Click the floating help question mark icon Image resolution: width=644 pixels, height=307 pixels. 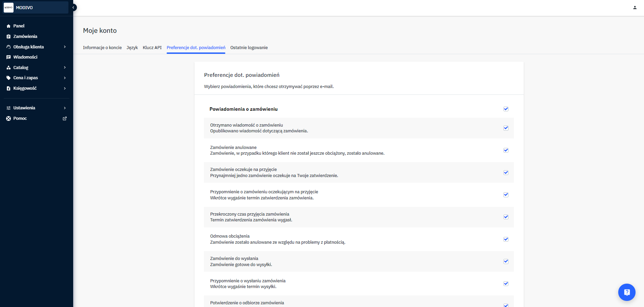(x=627, y=292)
